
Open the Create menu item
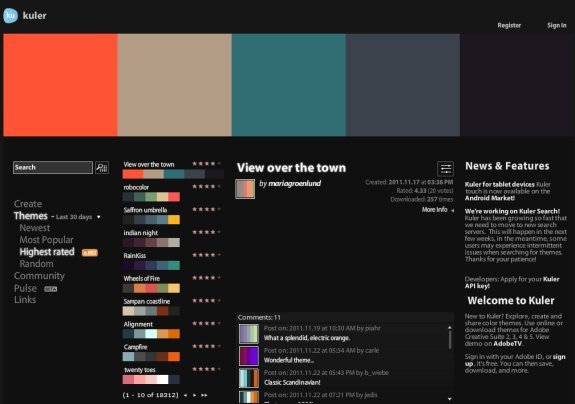point(28,204)
